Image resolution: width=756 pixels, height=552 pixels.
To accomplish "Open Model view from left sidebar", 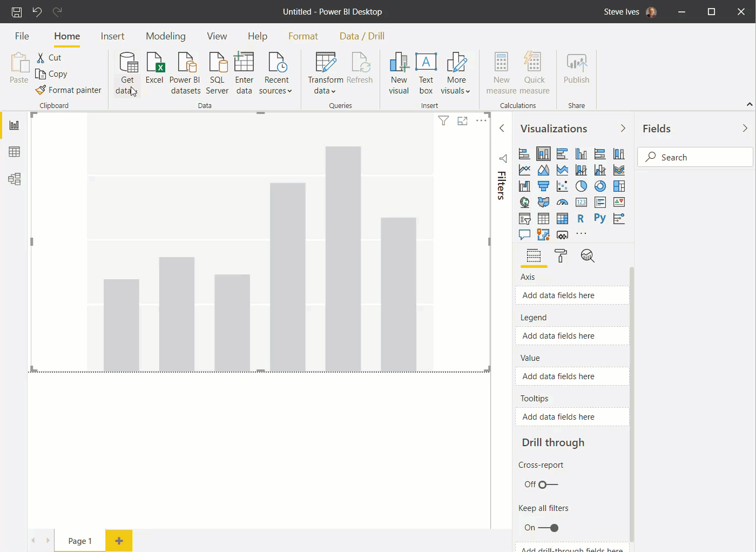I will [14, 179].
